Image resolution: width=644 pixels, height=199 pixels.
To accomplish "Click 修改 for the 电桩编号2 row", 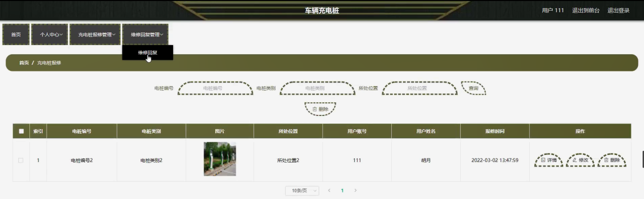I will point(580,160).
